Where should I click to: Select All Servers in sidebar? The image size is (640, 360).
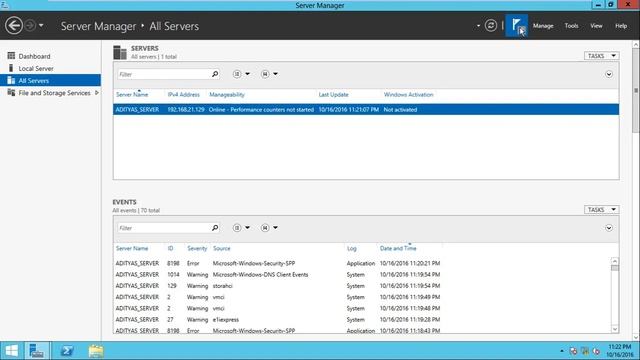tap(50, 80)
